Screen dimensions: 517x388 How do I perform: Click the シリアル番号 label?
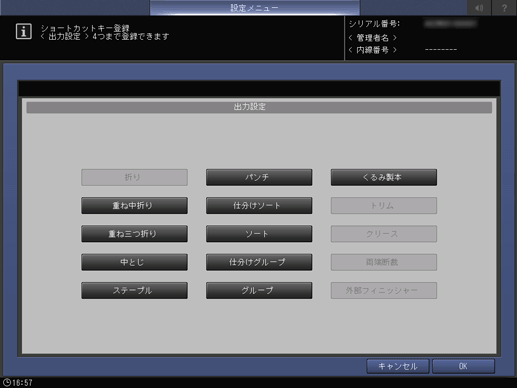pyautogui.click(x=374, y=24)
